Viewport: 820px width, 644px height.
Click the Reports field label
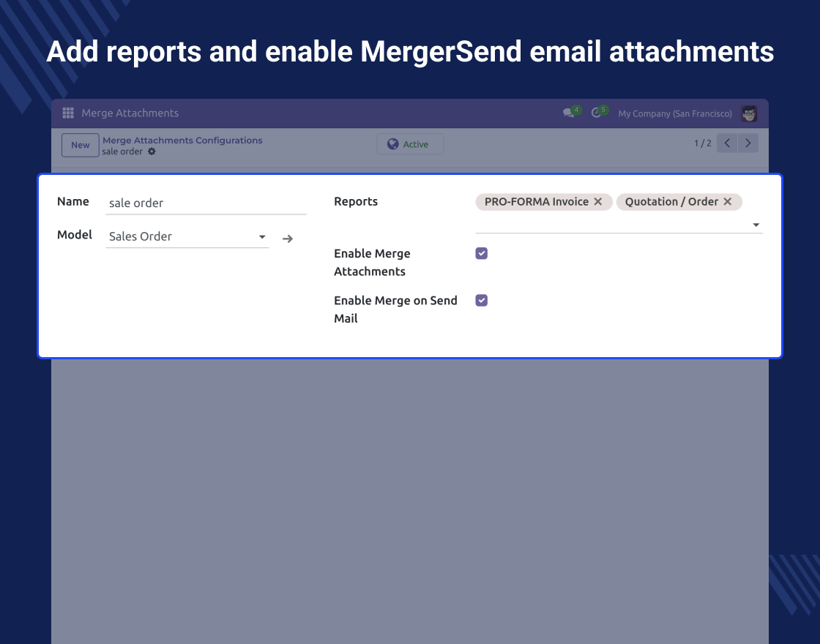pos(356,202)
